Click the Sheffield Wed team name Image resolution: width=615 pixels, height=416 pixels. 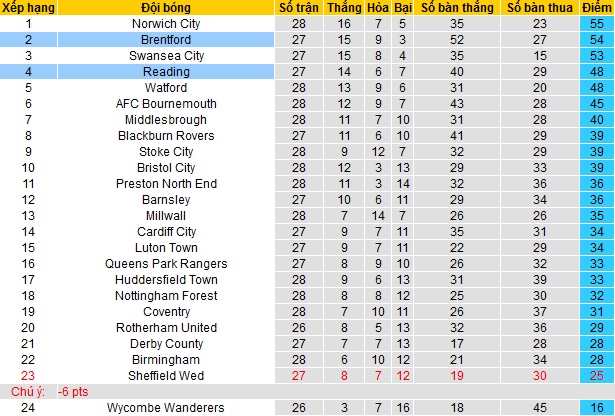(x=166, y=376)
